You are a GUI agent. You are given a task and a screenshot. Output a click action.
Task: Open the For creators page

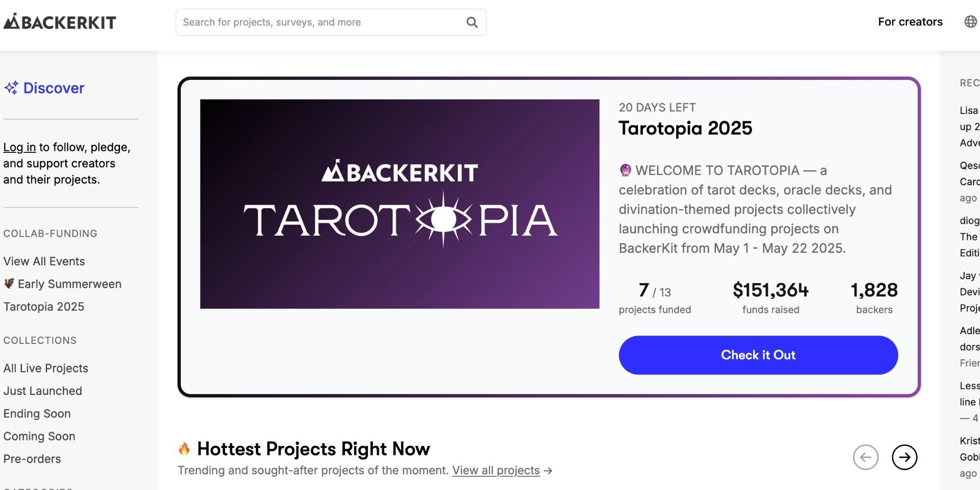click(x=910, y=22)
